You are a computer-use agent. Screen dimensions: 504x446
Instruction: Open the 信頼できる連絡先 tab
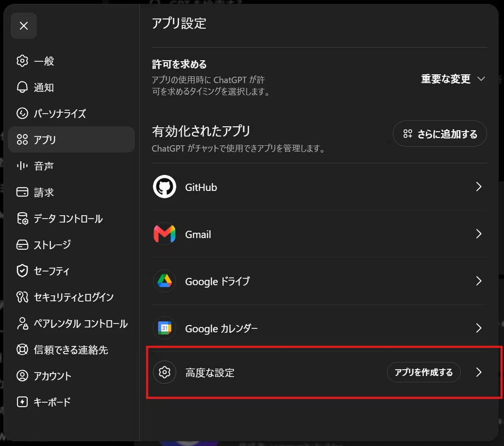pyautogui.click(x=71, y=349)
